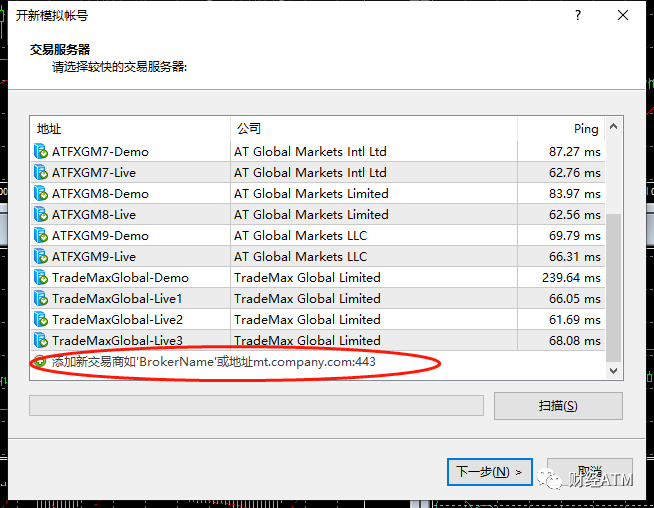Select the ATFXGM7-Demo address text
The height and width of the screenshot is (508, 654).
tap(100, 151)
